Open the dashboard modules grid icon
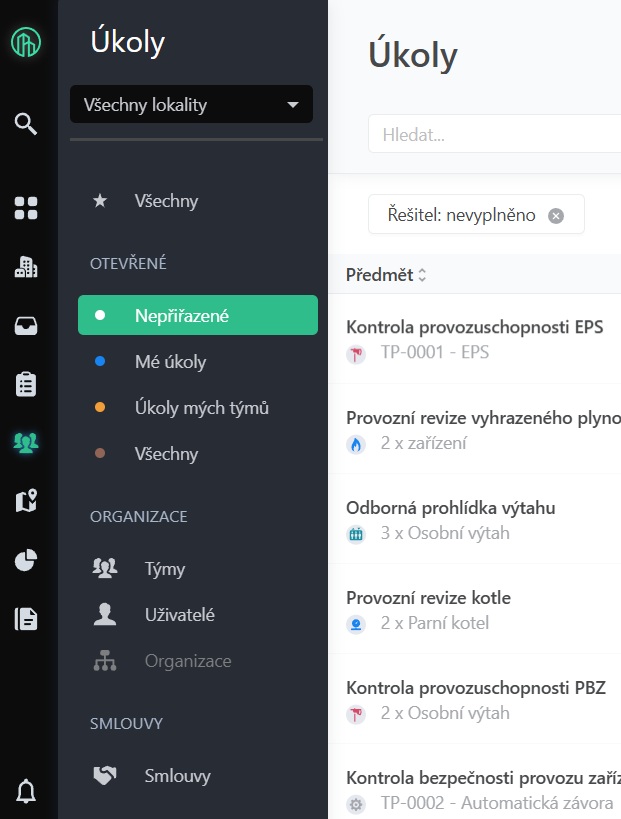This screenshot has width=621, height=819. pos(25,208)
